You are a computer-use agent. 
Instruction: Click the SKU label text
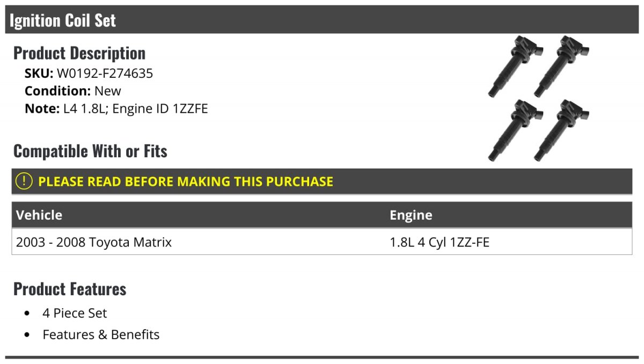pyautogui.click(x=39, y=73)
